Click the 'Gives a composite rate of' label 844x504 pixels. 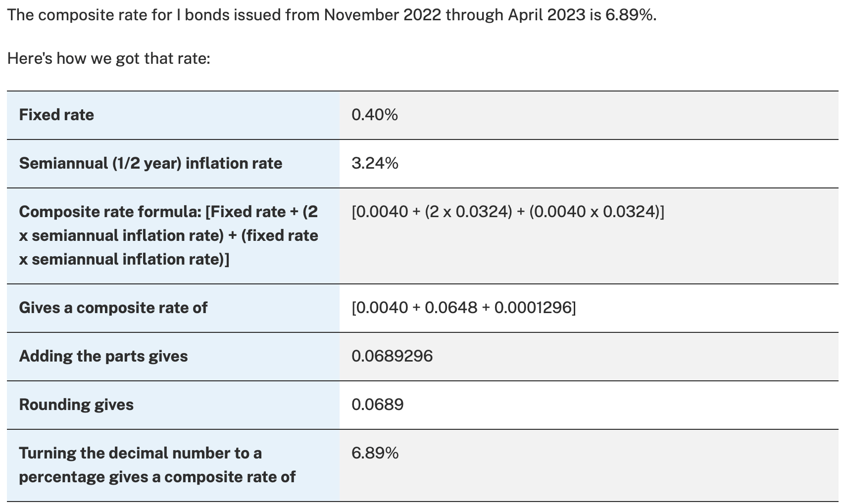113,308
